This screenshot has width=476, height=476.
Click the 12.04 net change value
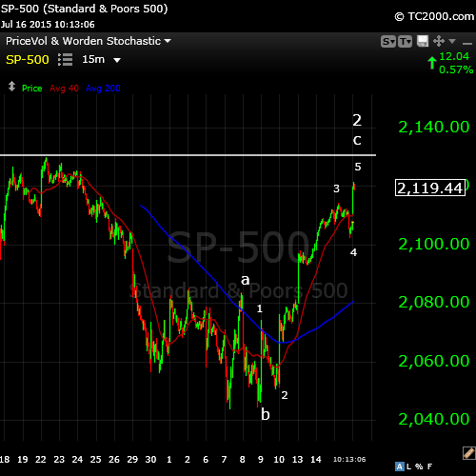[x=454, y=56]
